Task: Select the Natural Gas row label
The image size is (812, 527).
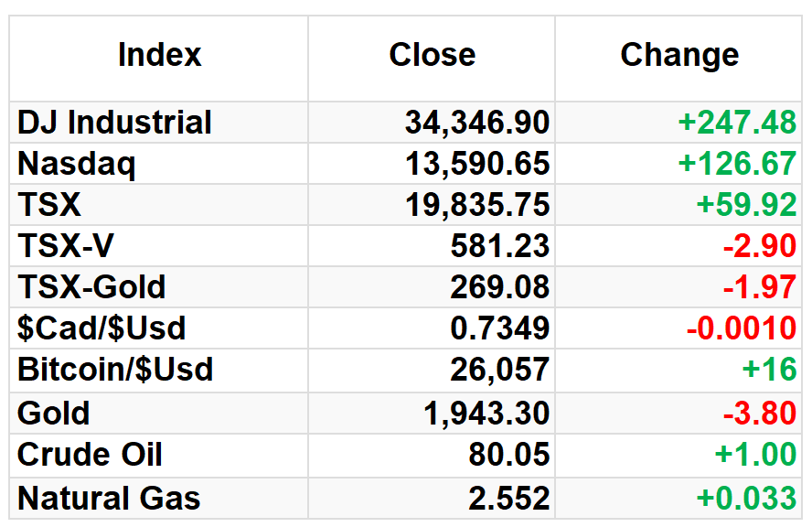Action: [x=109, y=498]
